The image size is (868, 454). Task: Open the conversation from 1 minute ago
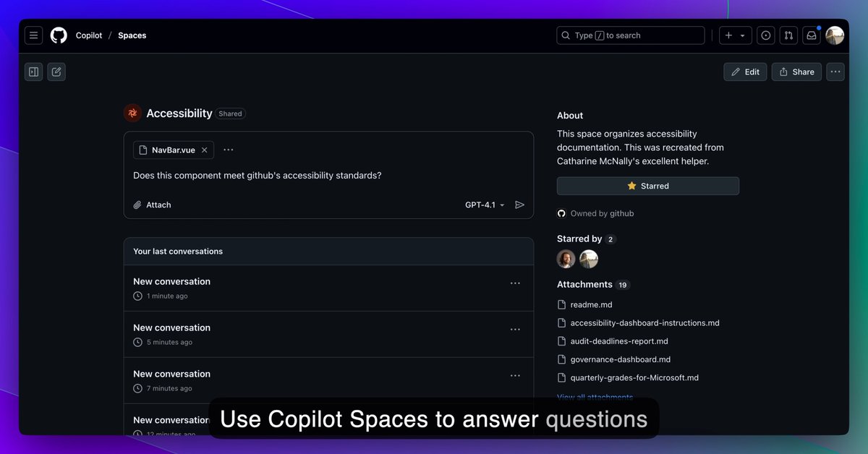[171, 282]
